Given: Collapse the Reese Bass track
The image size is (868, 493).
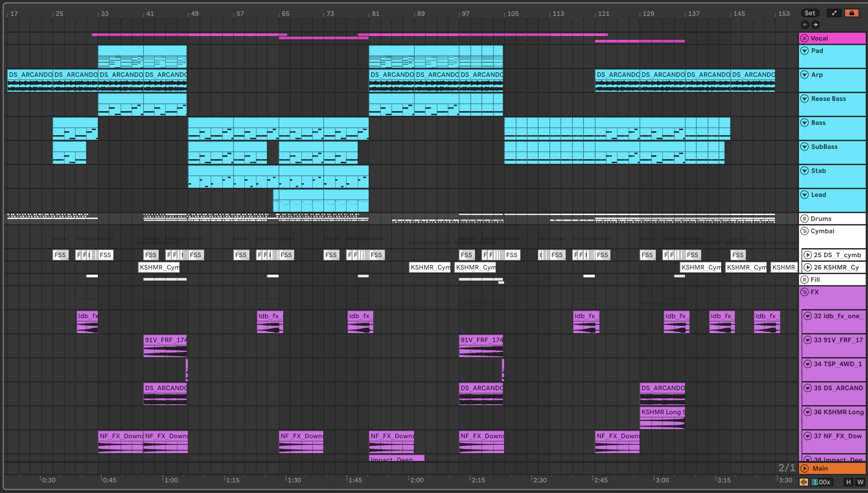Looking at the screenshot, I should coord(805,99).
